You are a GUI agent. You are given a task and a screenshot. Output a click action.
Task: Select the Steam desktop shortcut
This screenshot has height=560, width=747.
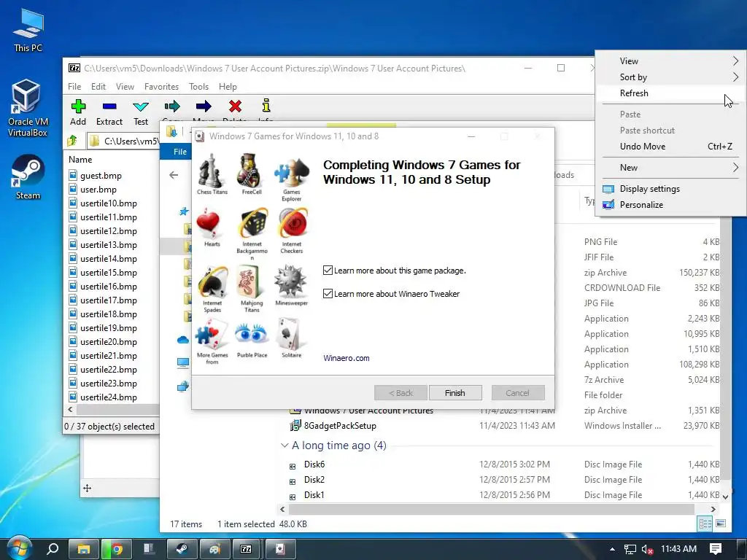pyautogui.click(x=28, y=177)
